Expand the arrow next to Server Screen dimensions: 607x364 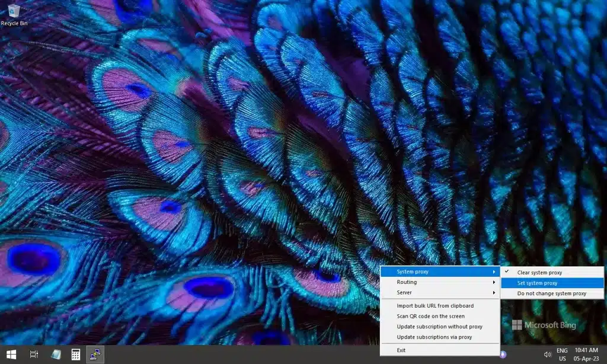494,293
